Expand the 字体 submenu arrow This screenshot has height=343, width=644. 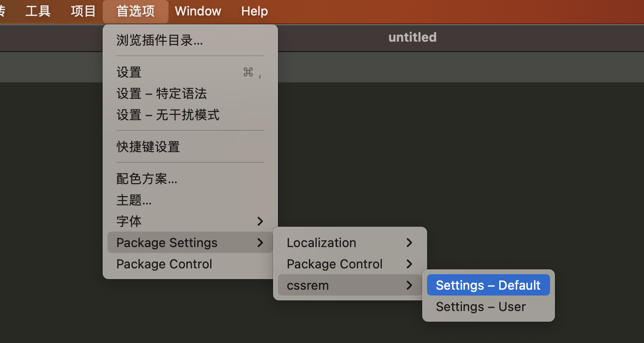click(x=261, y=221)
